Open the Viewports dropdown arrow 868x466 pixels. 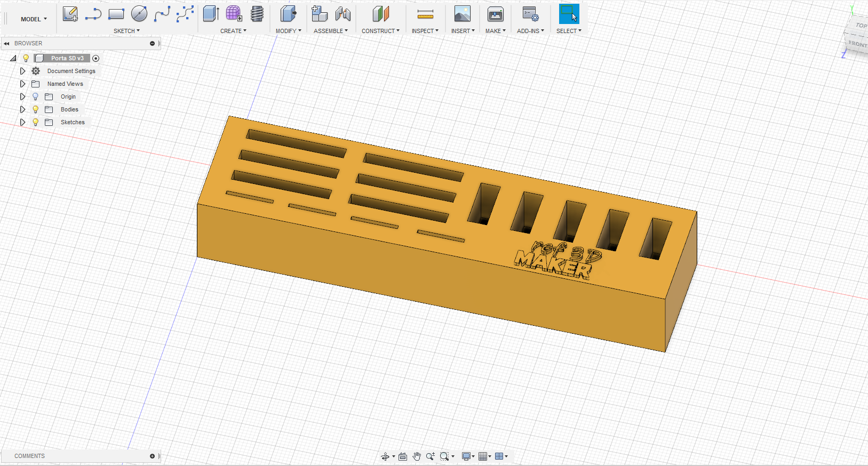click(506, 456)
